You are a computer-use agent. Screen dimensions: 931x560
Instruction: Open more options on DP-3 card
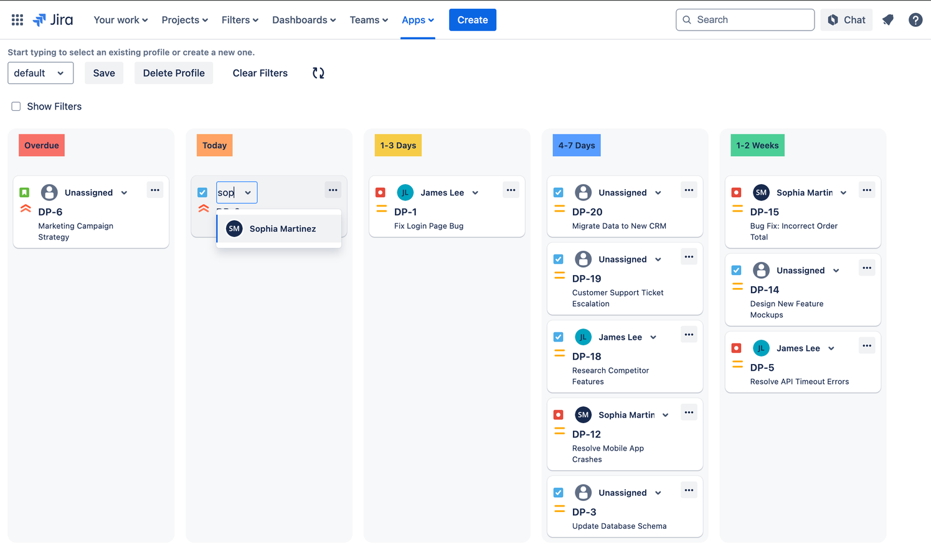tap(689, 490)
